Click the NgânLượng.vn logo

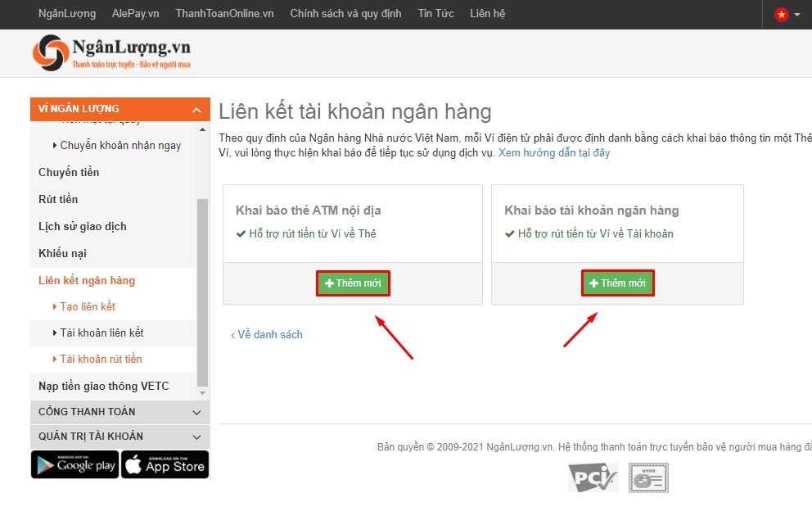point(111,52)
